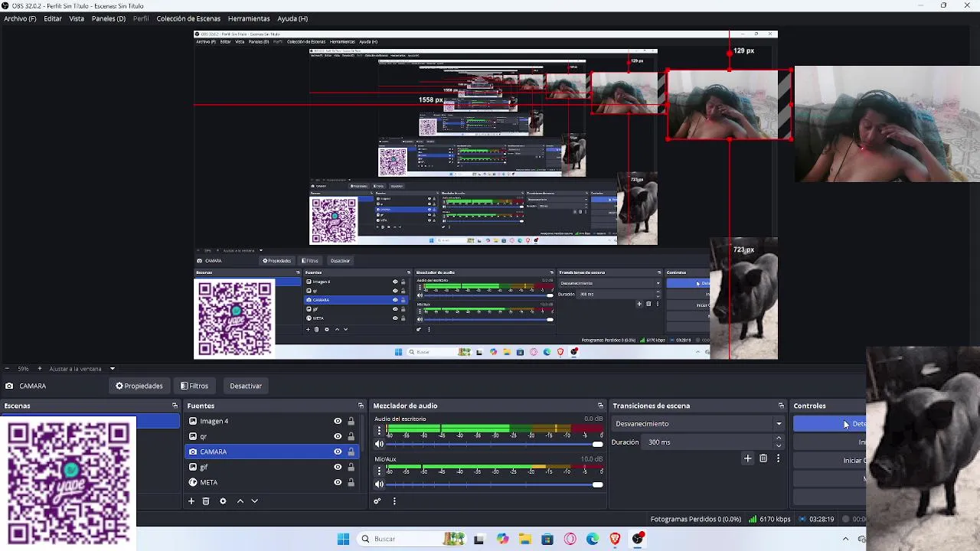Toggle lock on CAMARA source
980x551 pixels.
351,452
